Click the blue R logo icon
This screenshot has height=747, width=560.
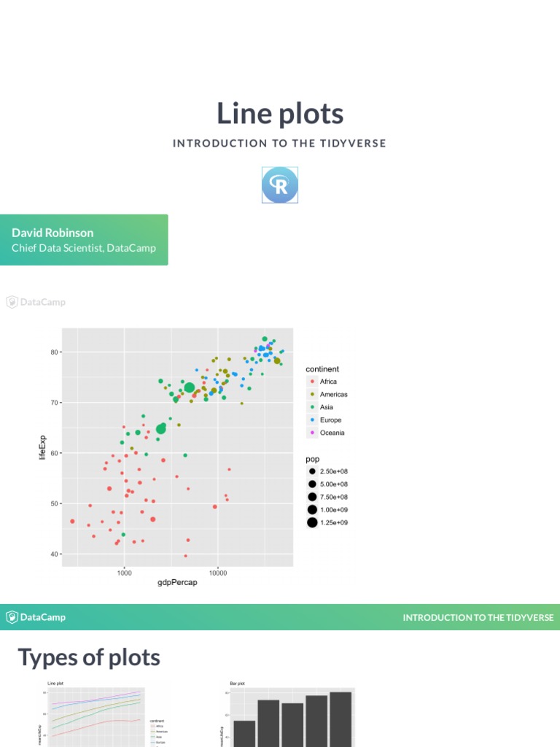coord(280,185)
